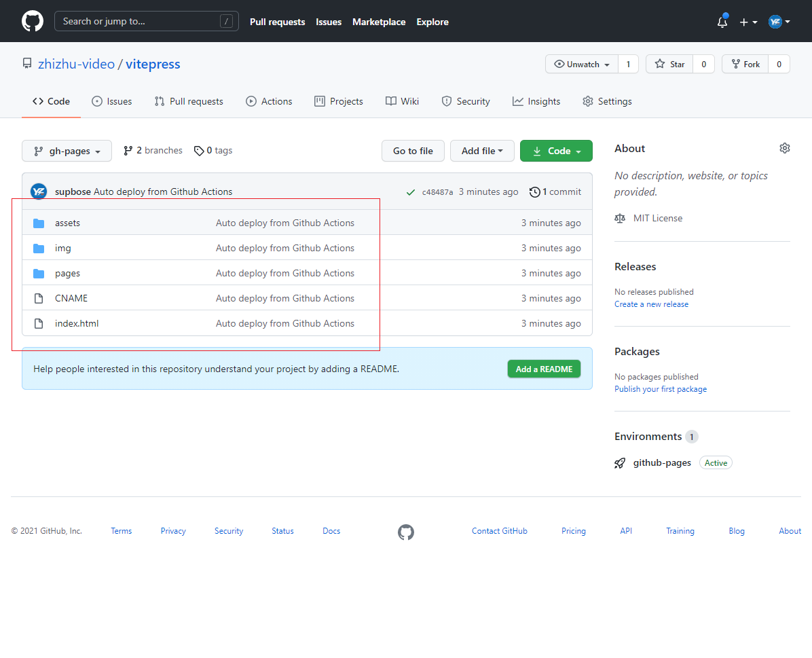Open the zhizhu-video owner link
This screenshot has height=658, width=812.
pyautogui.click(x=76, y=65)
